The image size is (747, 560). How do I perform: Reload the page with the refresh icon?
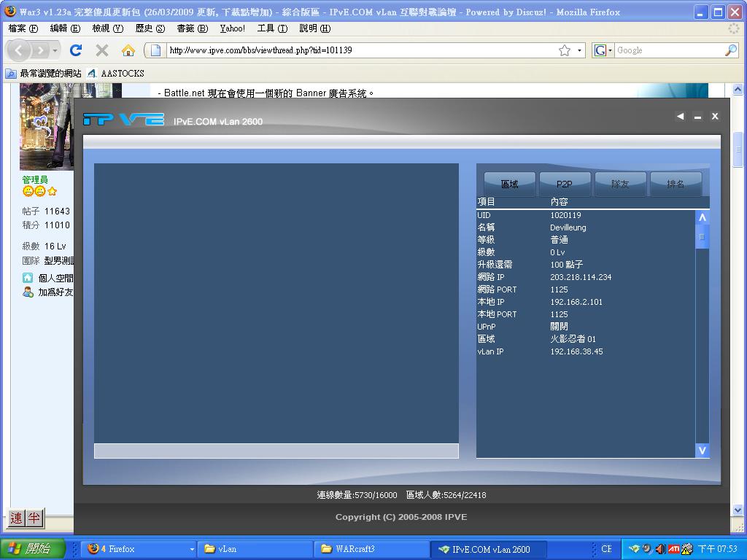[75, 51]
